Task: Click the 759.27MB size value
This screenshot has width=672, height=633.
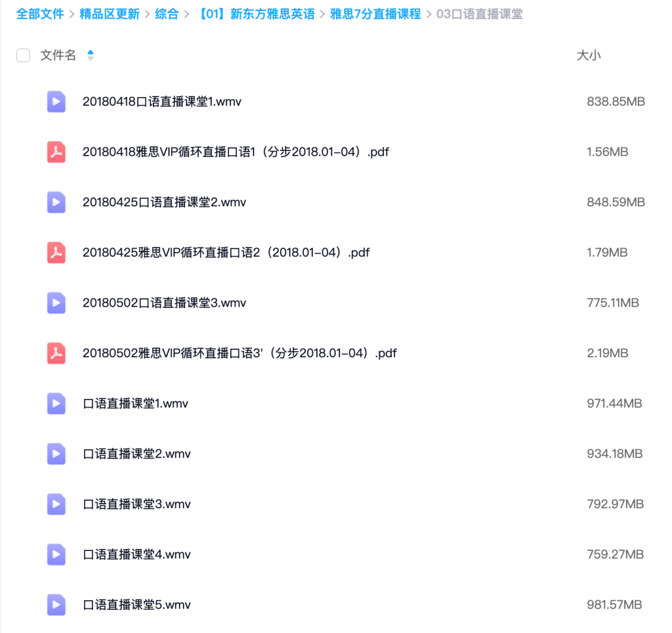Action: click(x=616, y=554)
